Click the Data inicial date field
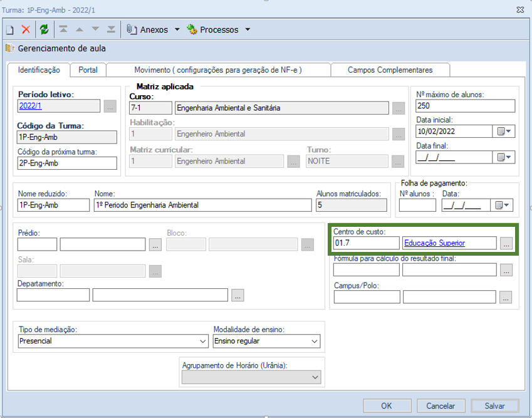Screen dimensions: 532x418 454,132
